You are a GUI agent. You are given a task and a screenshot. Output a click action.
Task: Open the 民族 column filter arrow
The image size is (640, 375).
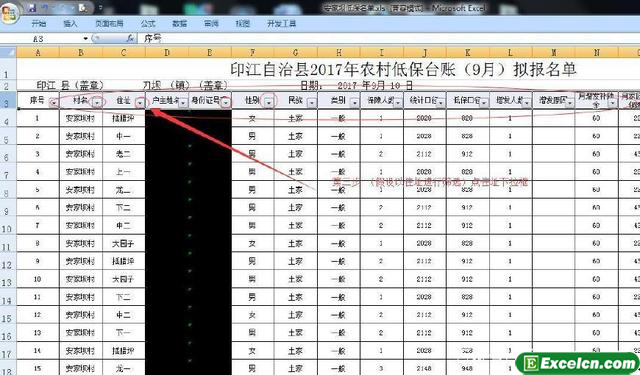coord(311,103)
